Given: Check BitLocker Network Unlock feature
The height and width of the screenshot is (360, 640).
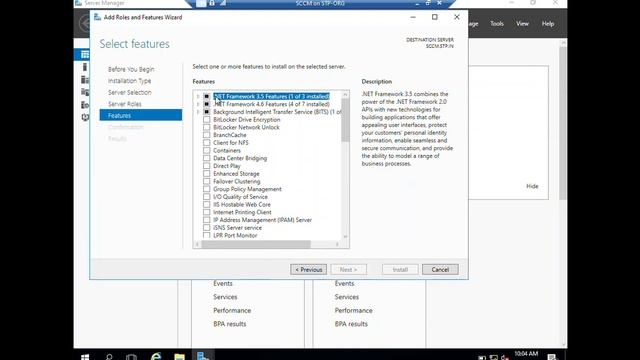Looking at the screenshot, I should point(207,127).
